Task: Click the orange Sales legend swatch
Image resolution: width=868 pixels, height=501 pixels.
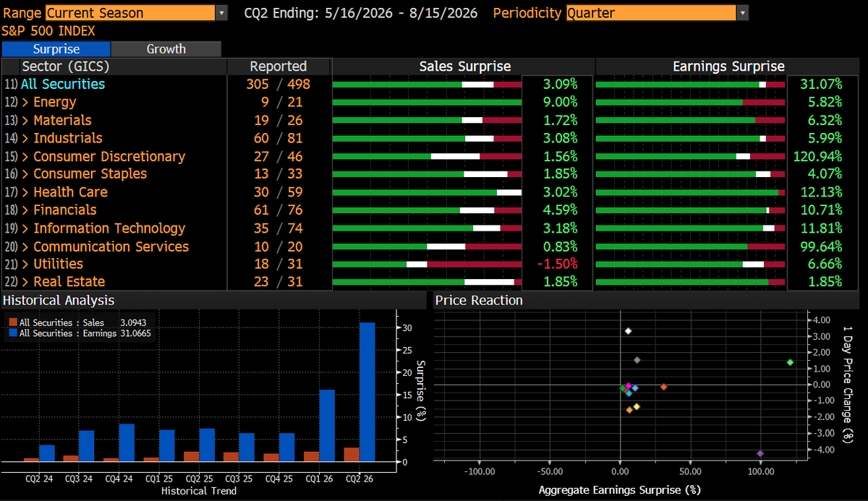Action: pos(12,323)
